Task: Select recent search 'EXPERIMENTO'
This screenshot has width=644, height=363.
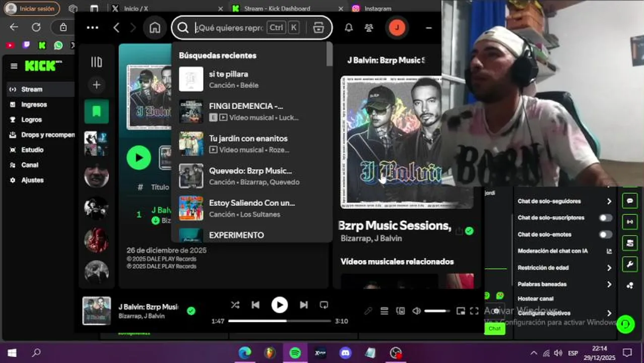Action: tap(250, 235)
